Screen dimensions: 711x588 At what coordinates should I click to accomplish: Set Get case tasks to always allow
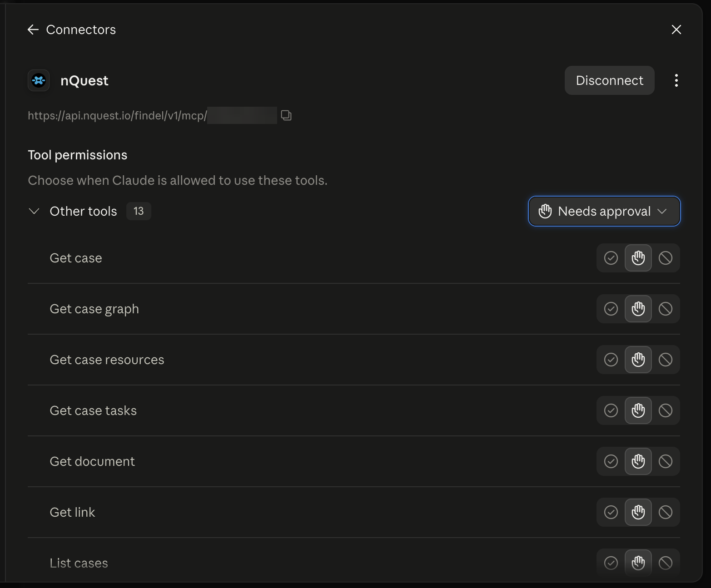(611, 410)
